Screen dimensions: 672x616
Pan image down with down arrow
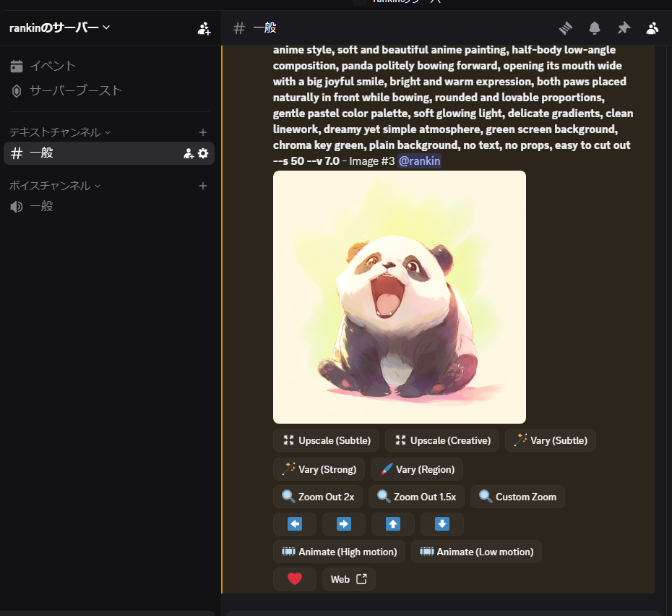[441, 524]
